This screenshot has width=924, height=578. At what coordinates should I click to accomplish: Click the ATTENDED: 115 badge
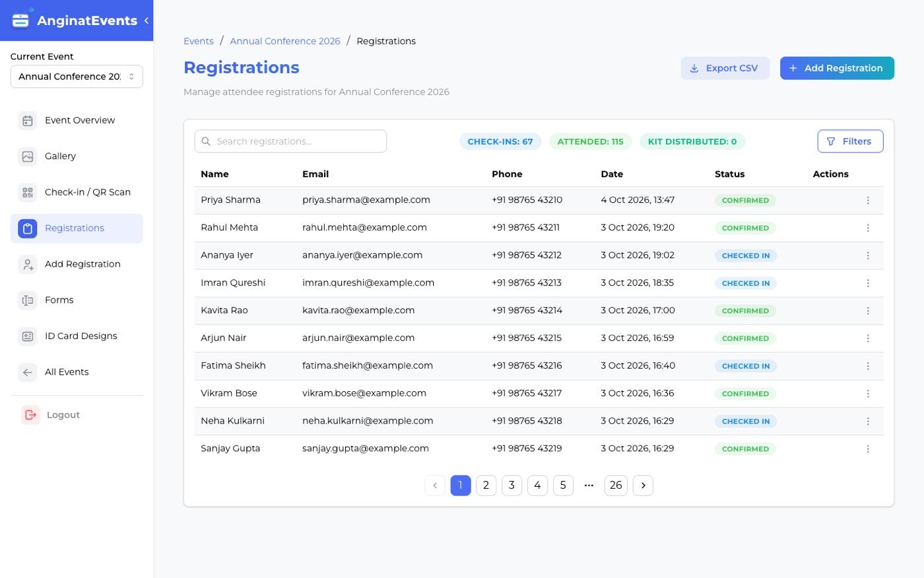(590, 141)
